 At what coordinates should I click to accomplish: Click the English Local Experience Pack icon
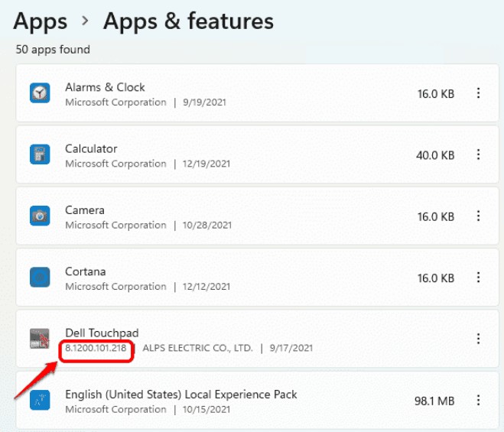click(x=40, y=400)
